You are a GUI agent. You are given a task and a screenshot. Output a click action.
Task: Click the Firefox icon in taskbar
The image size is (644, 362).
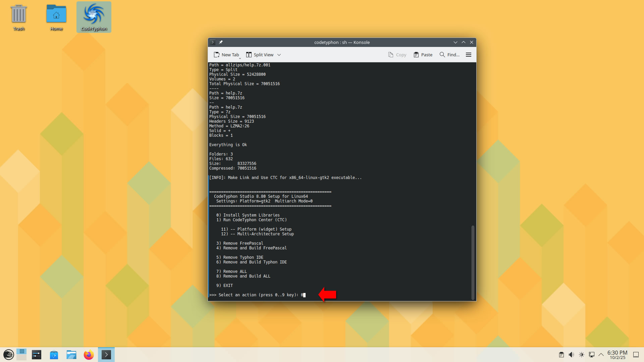pos(89,355)
